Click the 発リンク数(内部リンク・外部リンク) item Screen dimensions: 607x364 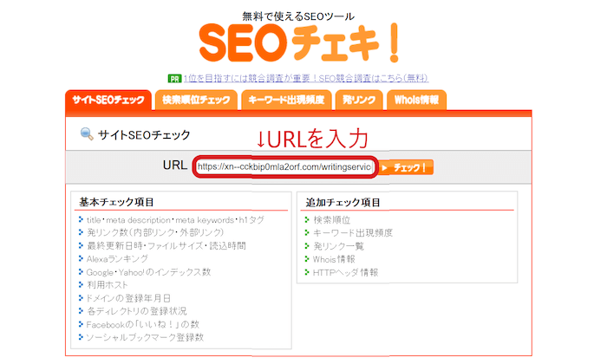tap(155, 232)
